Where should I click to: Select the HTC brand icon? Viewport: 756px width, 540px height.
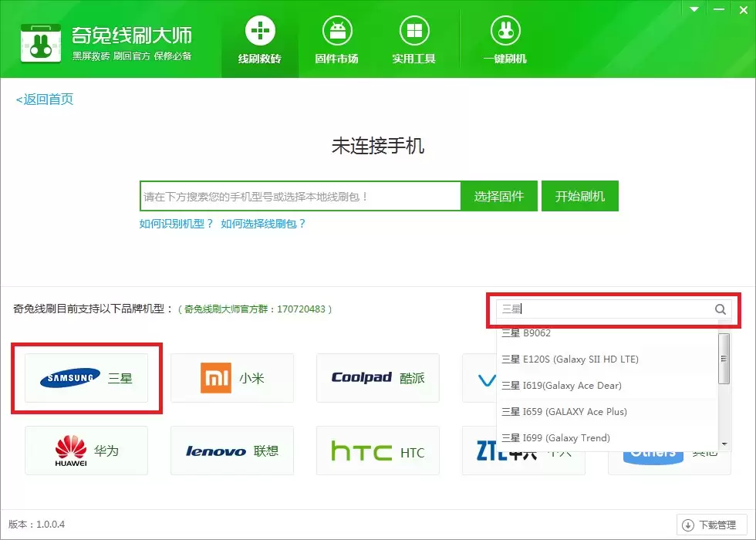[x=377, y=451]
